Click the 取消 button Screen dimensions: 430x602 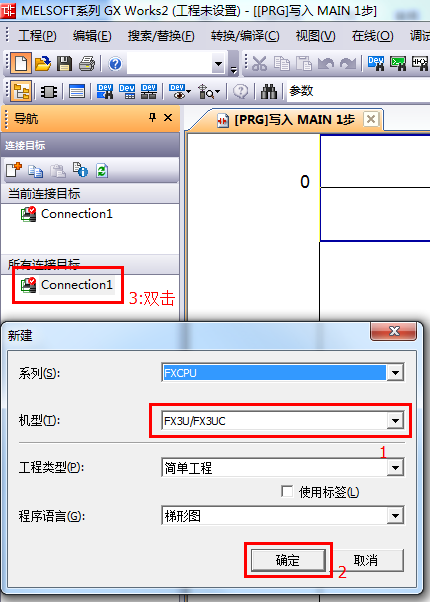tap(366, 560)
